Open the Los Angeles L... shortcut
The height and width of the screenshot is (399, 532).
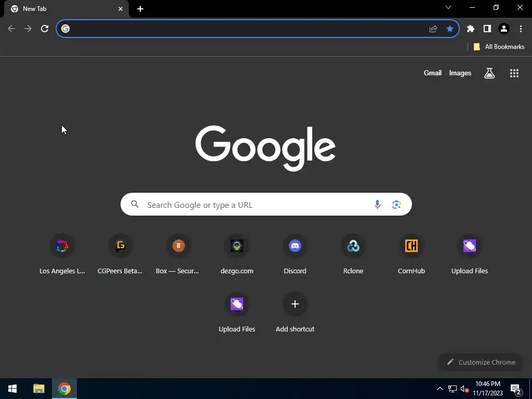[x=62, y=255]
